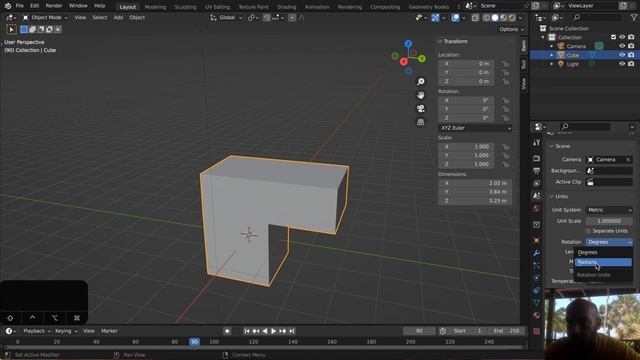This screenshot has height=360, width=640.
Task: Select the zoom view magnifier icon
Action: pyautogui.click(x=420, y=82)
